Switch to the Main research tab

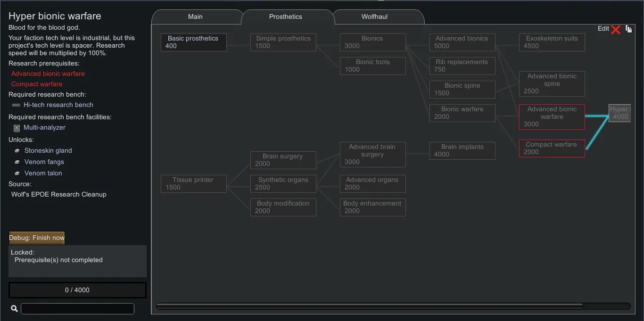click(x=195, y=17)
